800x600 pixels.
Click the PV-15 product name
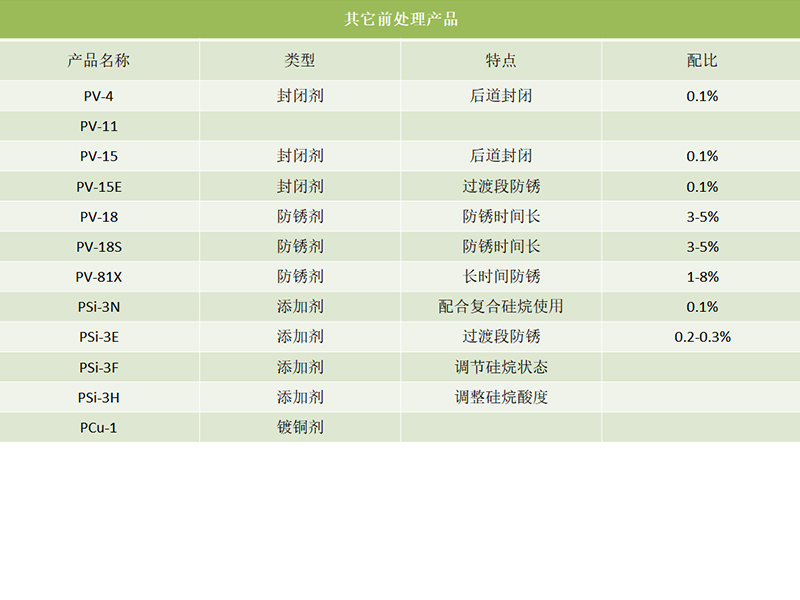tap(97, 156)
